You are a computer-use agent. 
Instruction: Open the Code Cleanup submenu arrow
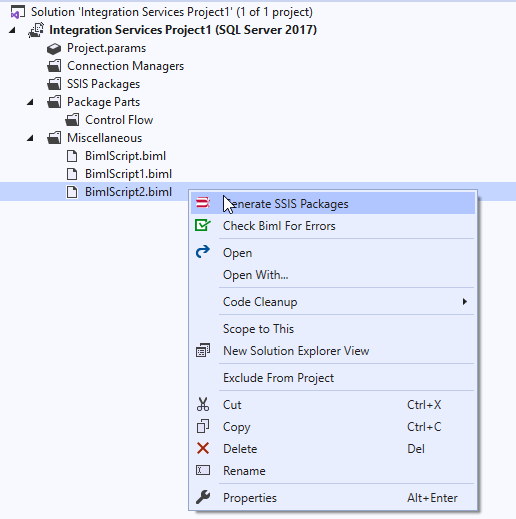465,302
